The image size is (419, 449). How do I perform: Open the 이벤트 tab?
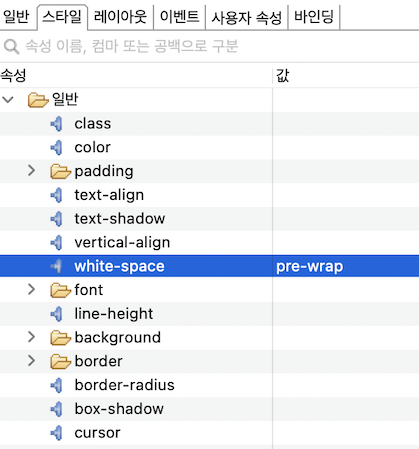pyautogui.click(x=179, y=17)
